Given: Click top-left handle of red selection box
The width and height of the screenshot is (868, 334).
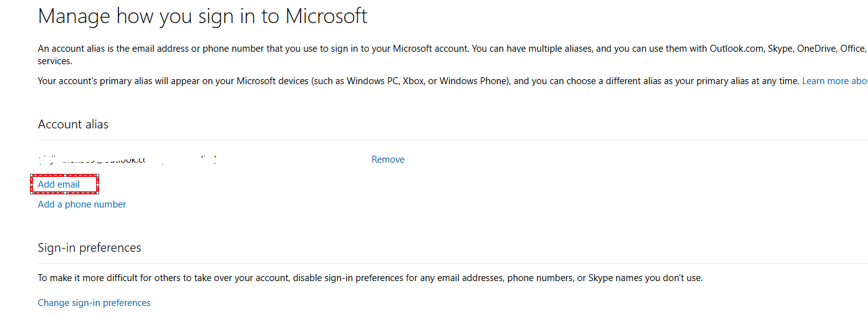Looking at the screenshot, I should 32,176.
